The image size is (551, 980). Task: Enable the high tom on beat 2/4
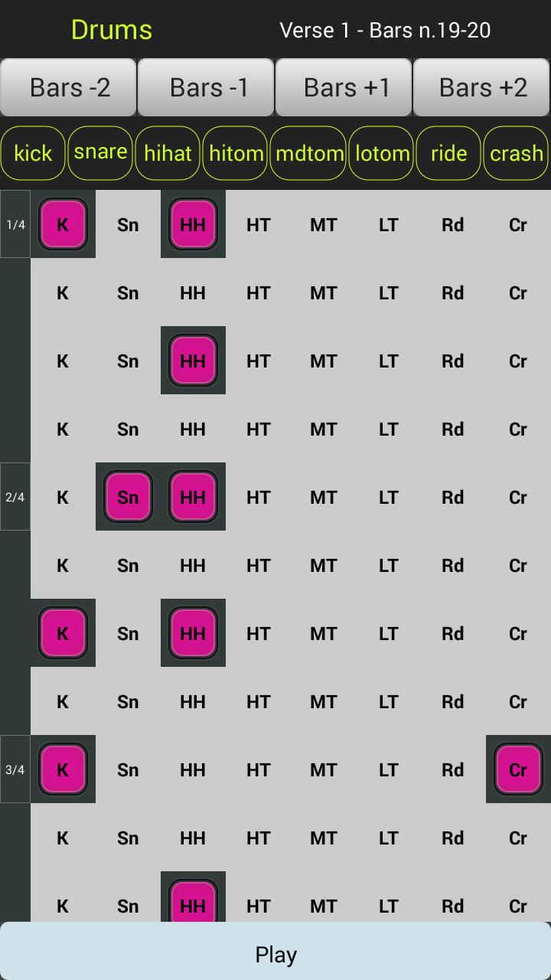pos(258,497)
